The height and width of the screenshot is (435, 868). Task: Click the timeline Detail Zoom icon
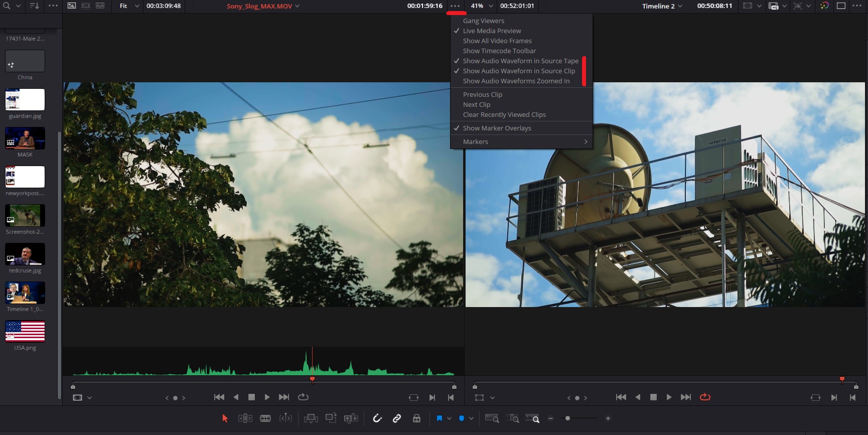[512, 418]
